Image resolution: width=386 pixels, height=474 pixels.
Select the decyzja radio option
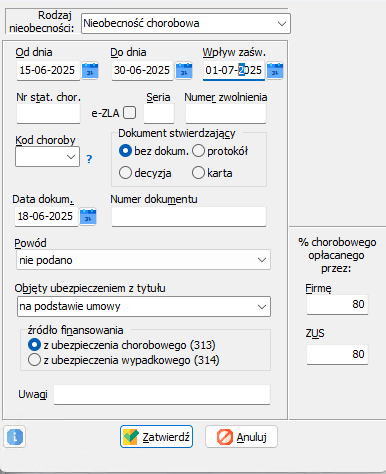[125, 173]
